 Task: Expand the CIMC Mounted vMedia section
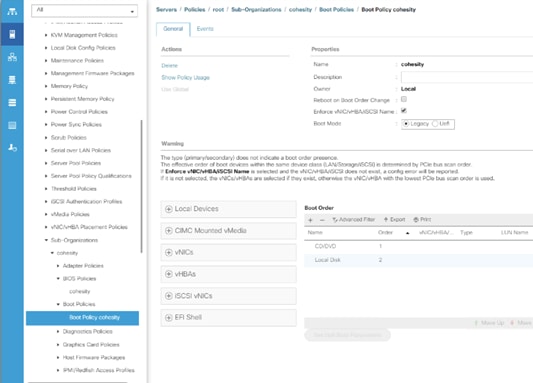point(228,231)
